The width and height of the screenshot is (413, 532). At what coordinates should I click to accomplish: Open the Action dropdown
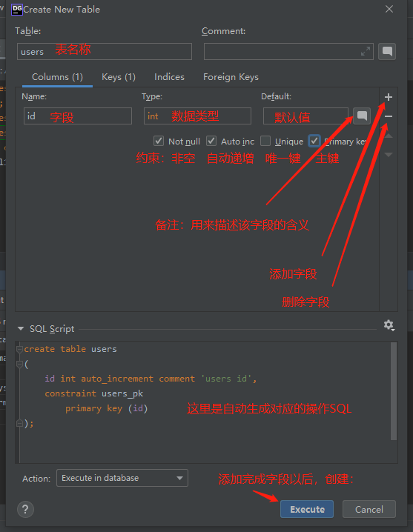(x=122, y=478)
